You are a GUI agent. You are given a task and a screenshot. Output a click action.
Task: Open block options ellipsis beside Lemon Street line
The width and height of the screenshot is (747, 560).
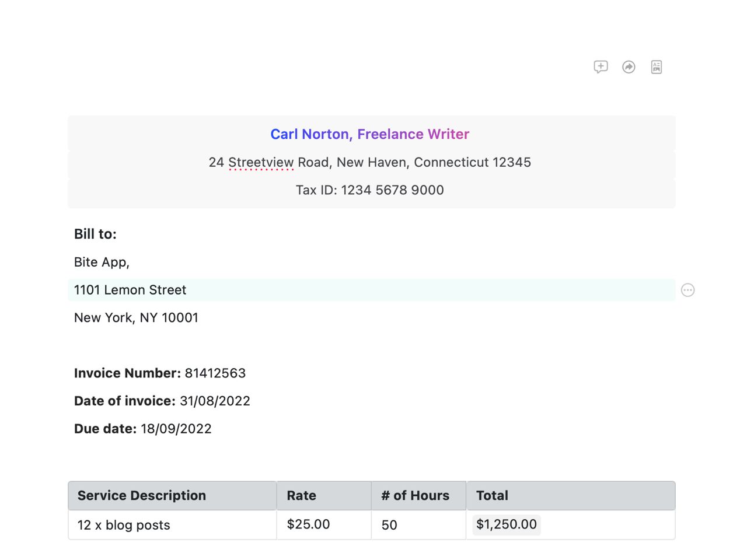(688, 290)
